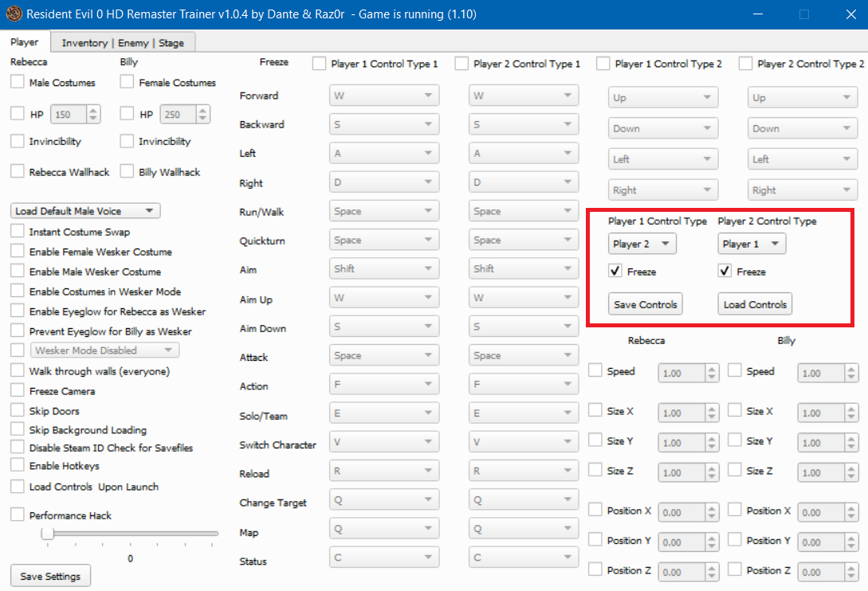Open Player 1 Control Type 2 Up dropdown
Viewport: 868px width, 591px height.
[663, 97]
